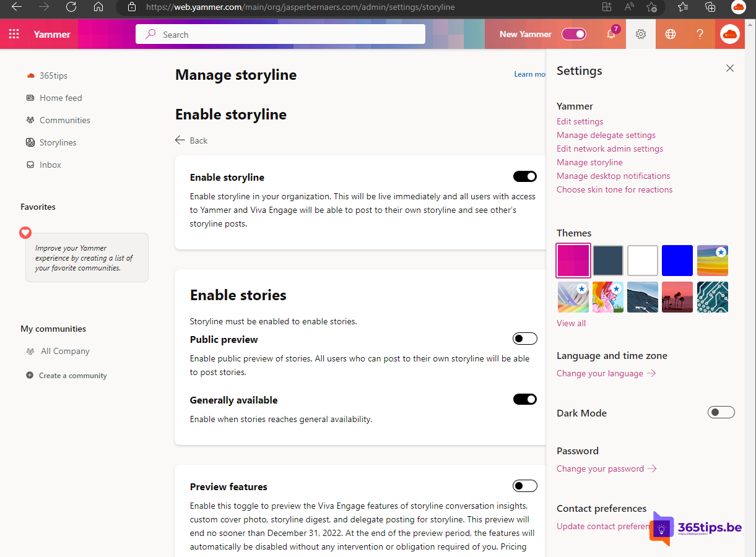Click the Home feed icon
The image size is (756, 557).
(x=30, y=98)
